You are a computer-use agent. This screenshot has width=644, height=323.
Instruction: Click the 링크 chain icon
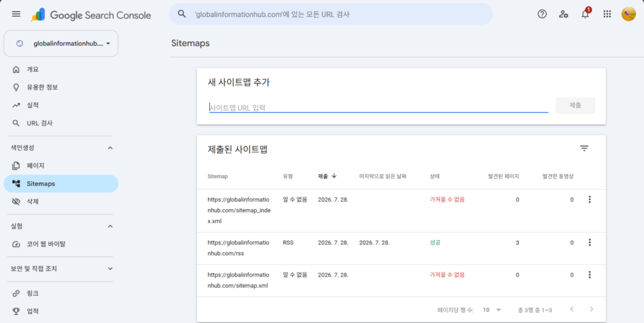(x=16, y=293)
